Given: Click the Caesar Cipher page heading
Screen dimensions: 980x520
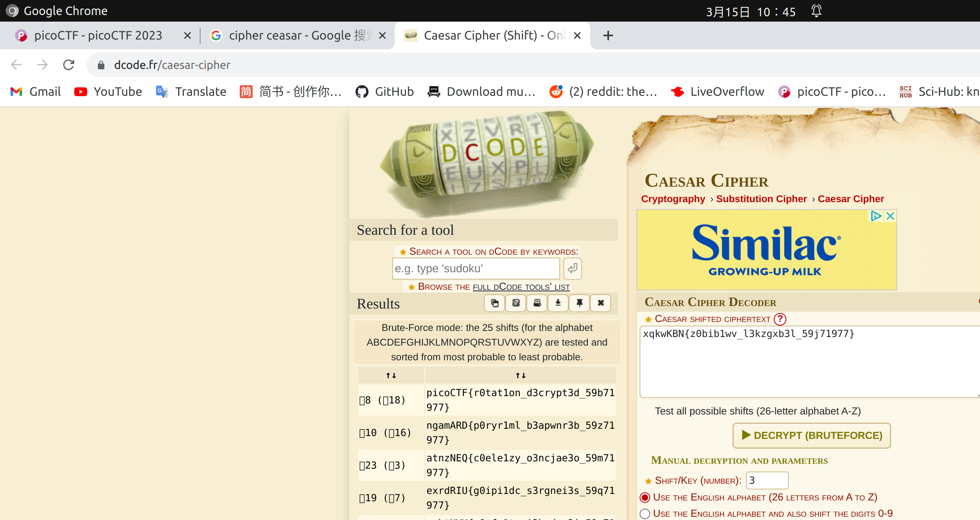Looking at the screenshot, I should [706, 181].
